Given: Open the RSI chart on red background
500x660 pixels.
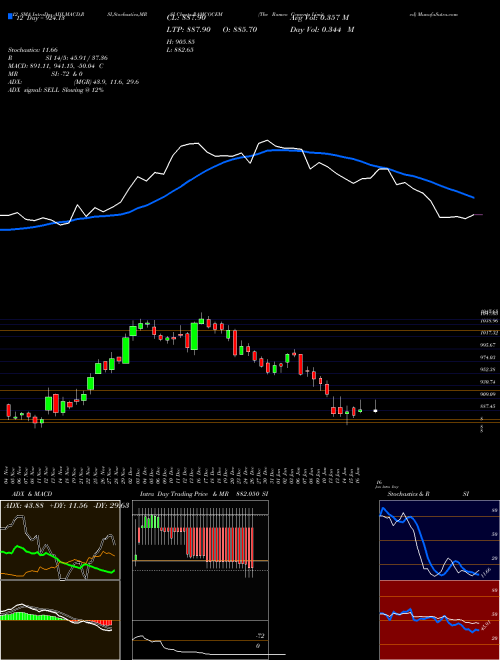Looking at the screenshot, I should [x=439, y=620].
